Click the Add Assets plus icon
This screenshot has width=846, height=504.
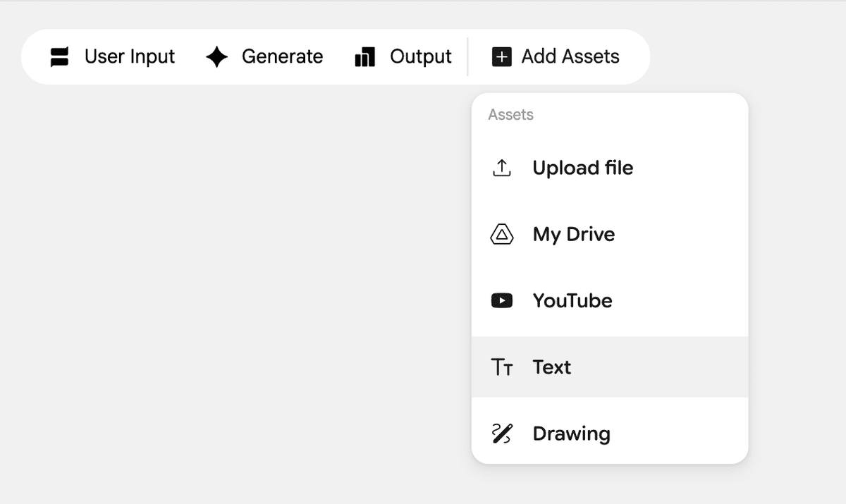(501, 56)
